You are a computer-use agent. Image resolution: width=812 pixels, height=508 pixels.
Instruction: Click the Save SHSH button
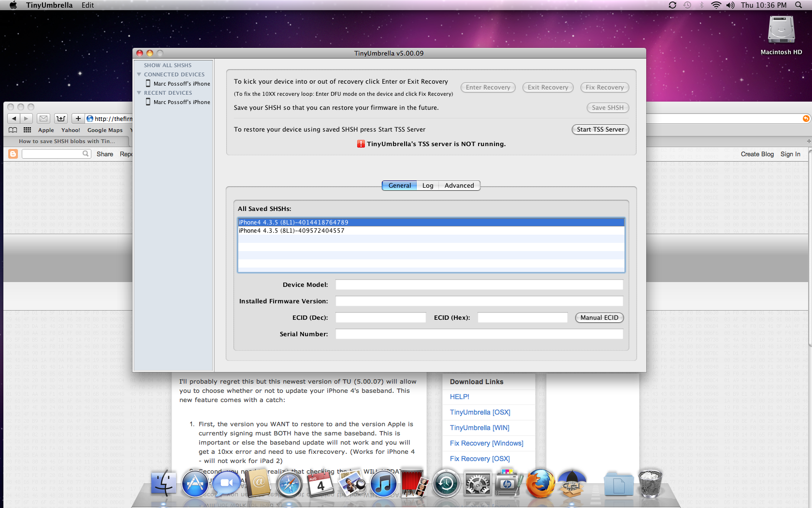(608, 108)
